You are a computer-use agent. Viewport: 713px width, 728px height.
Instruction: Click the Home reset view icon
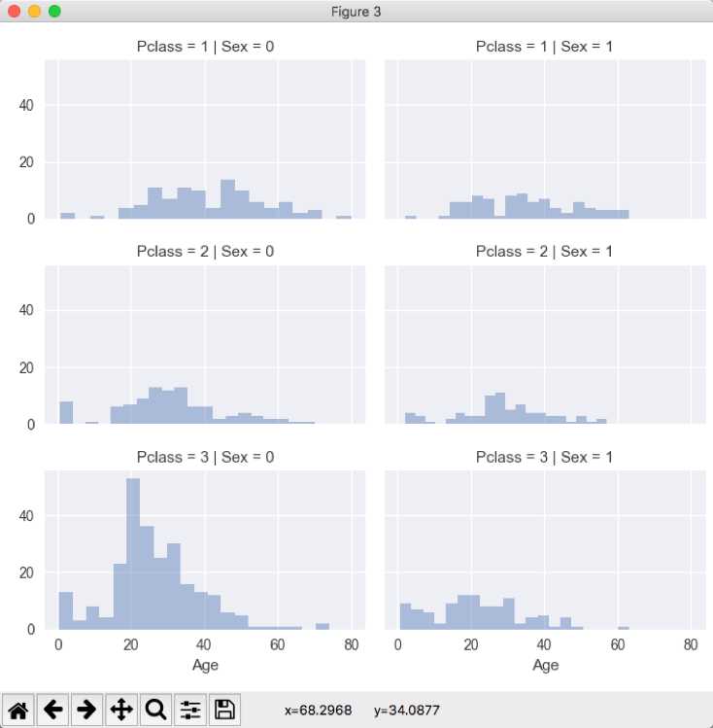[19, 710]
